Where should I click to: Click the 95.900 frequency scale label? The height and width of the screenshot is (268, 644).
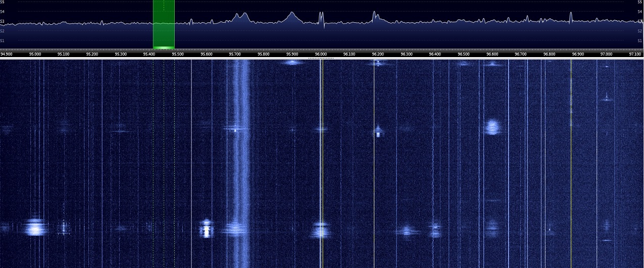coord(292,54)
